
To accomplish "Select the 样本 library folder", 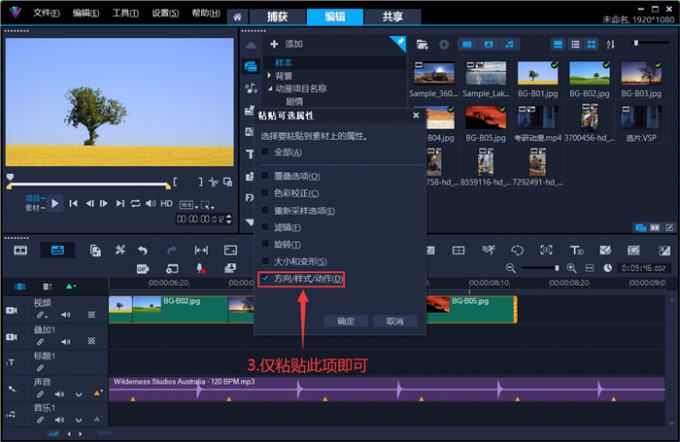I will (284, 63).
